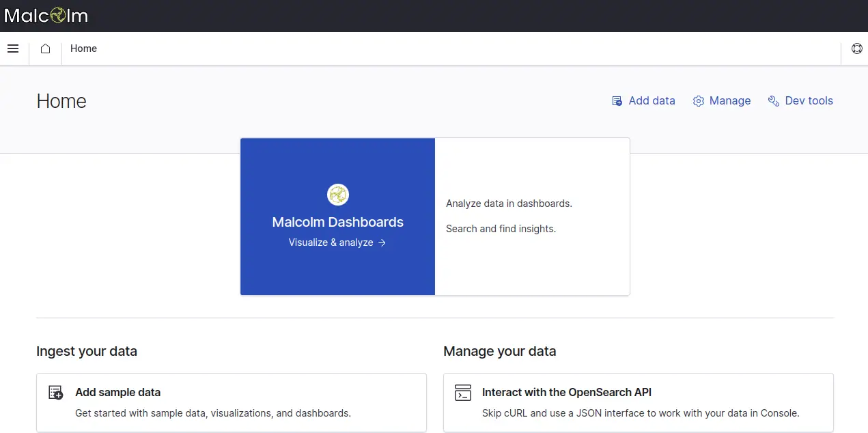The image size is (868, 433).
Task: Click the console icon beside OpenSearch API
Action: pos(463,393)
